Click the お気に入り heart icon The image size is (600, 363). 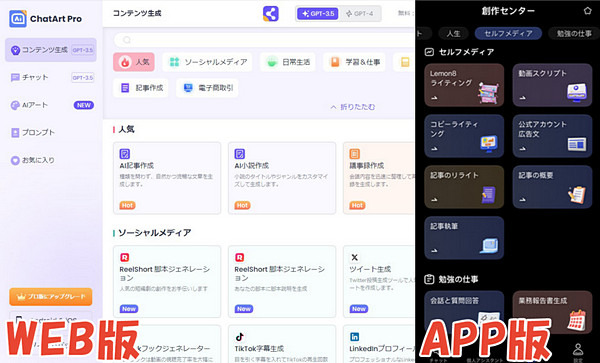(15, 160)
